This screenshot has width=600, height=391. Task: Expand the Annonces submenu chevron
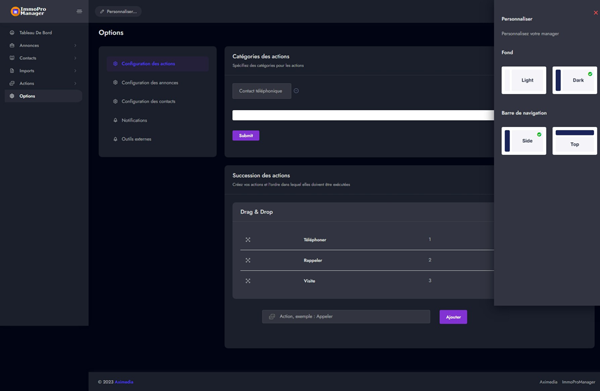tap(75, 45)
